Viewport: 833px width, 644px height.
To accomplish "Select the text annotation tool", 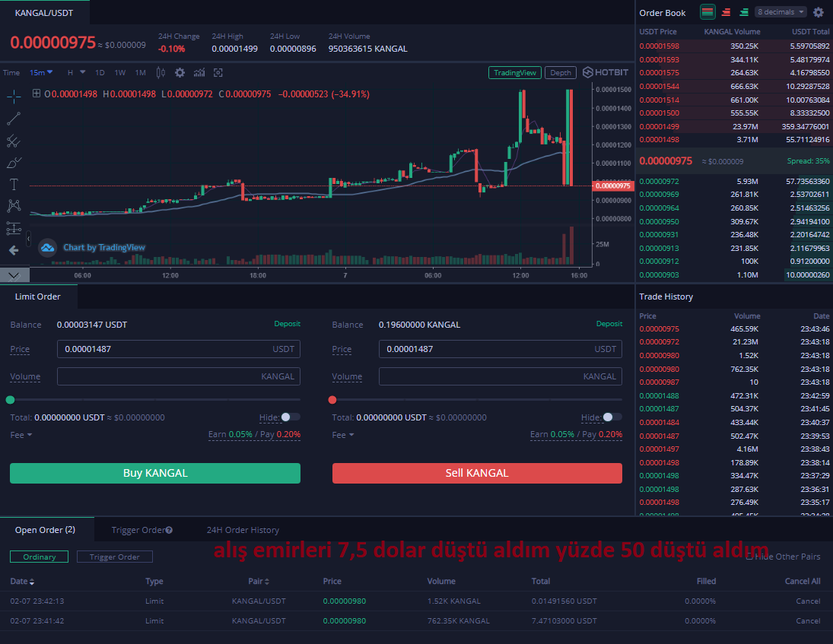I will [14, 184].
